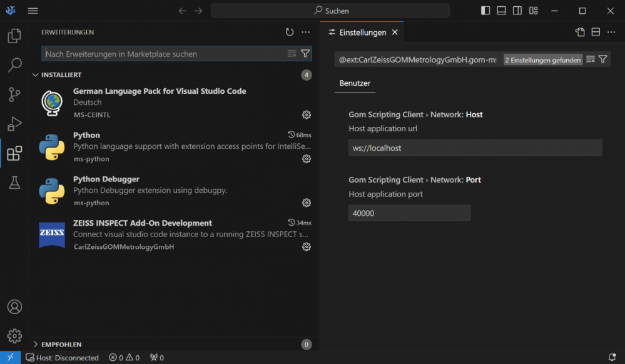Toggle the primary sidebar layout button
This screenshot has width=625, height=364.
pos(485,11)
